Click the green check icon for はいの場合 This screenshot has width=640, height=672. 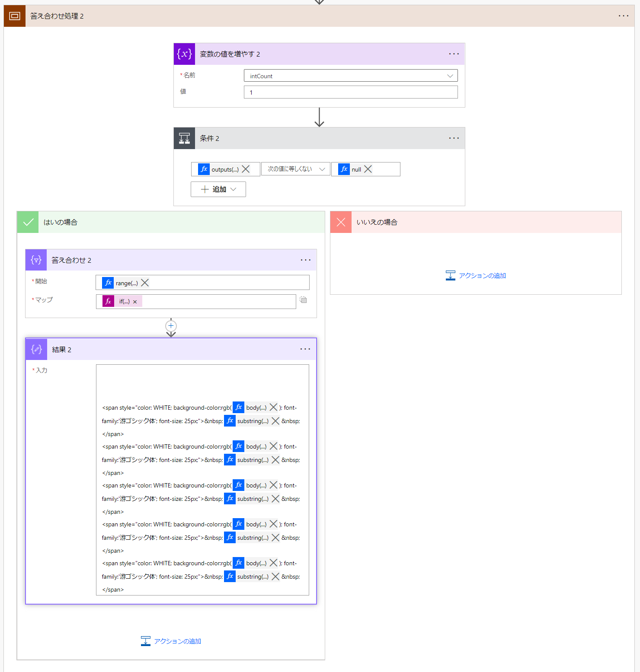point(28,222)
